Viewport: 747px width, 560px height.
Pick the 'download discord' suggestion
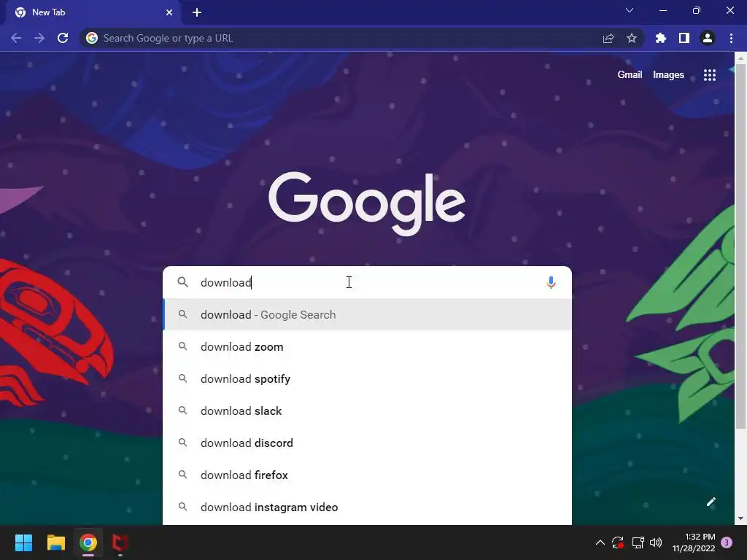(x=368, y=443)
